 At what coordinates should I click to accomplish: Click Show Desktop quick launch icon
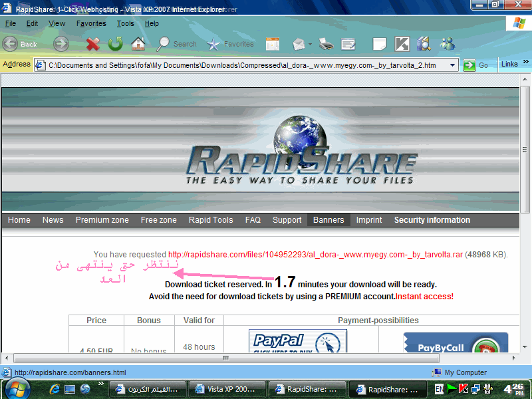(70, 389)
